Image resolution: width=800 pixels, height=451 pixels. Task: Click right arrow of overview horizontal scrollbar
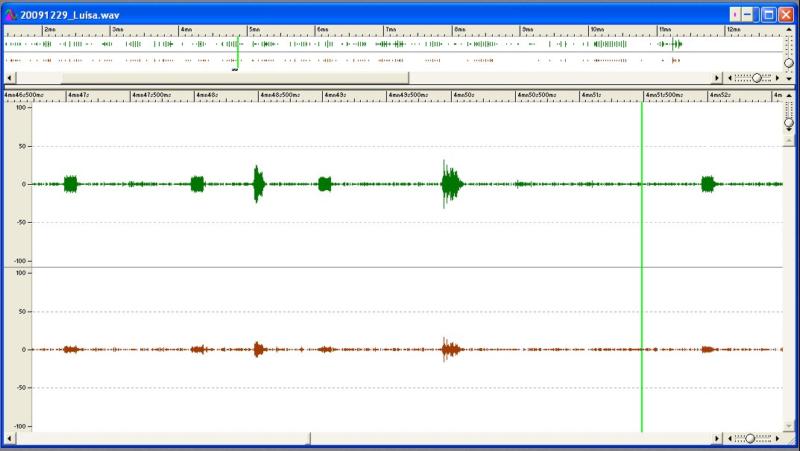click(x=717, y=78)
